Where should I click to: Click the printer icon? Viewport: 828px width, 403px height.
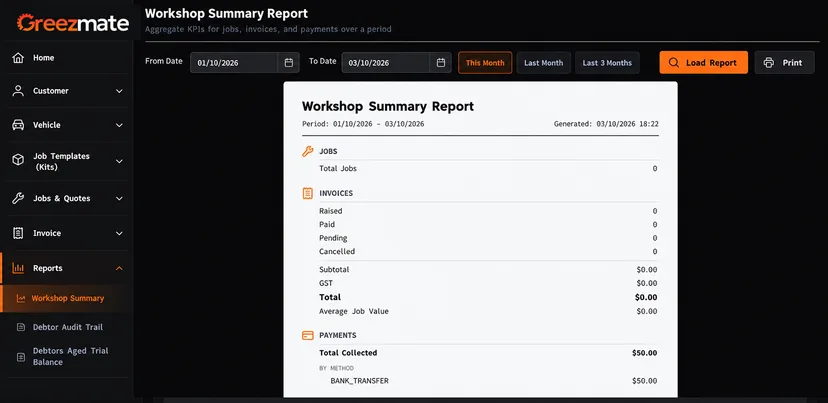pos(769,63)
